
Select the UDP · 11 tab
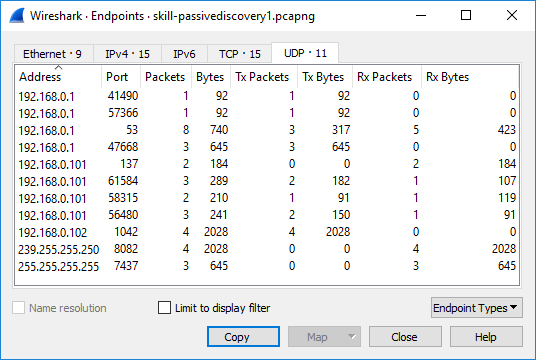(x=305, y=53)
